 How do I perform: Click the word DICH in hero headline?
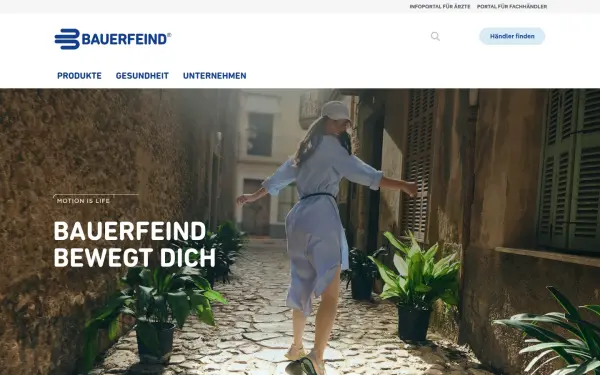click(188, 258)
